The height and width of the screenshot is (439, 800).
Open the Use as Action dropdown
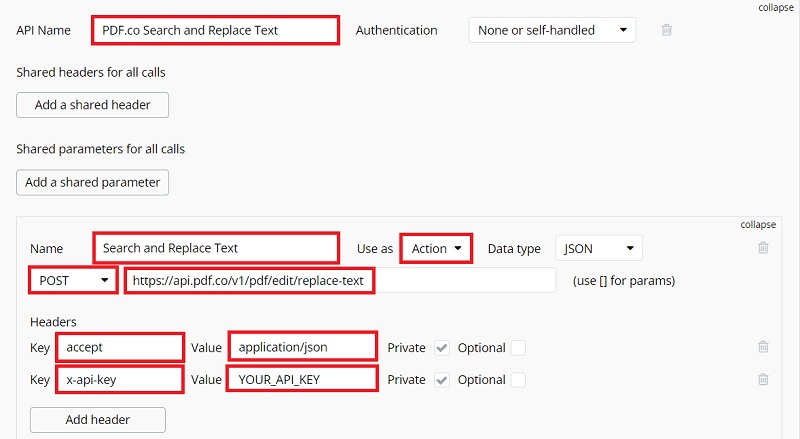point(436,248)
